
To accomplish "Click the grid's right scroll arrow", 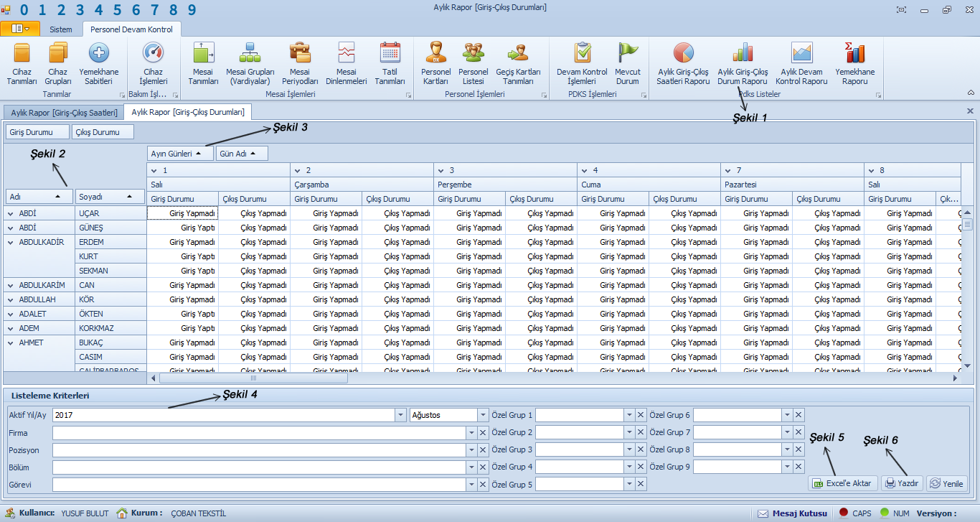I will (955, 378).
